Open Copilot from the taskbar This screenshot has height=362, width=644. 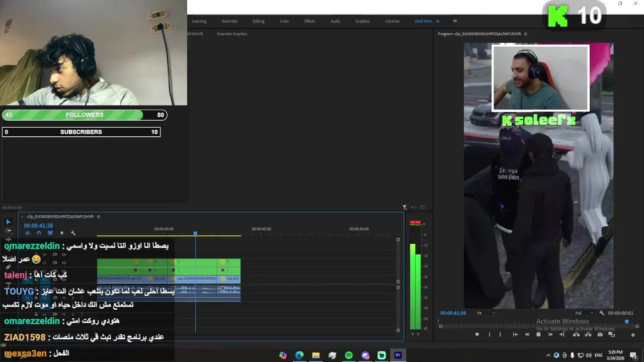pyautogui.click(x=283, y=355)
